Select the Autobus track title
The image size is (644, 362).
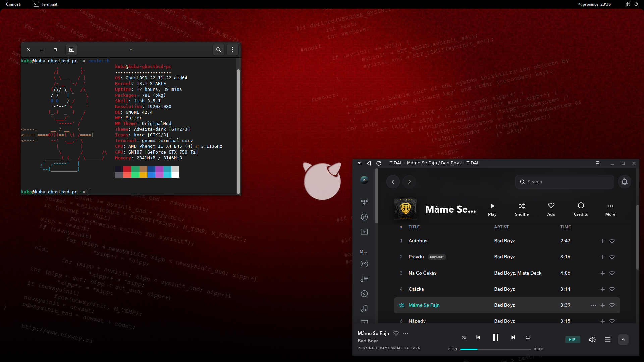(x=418, y=241)
